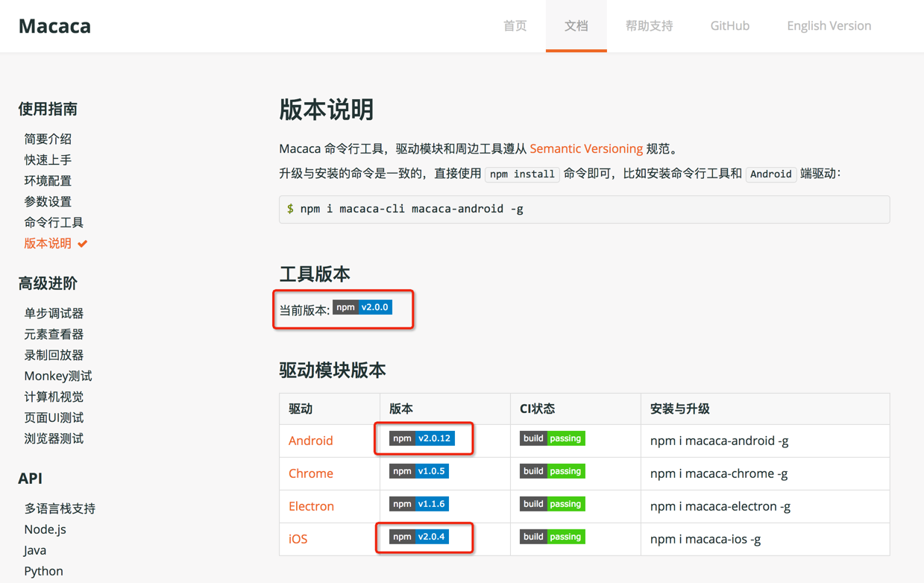
Task: Click Chrome row build passing badge
Action: click(553, 471)
